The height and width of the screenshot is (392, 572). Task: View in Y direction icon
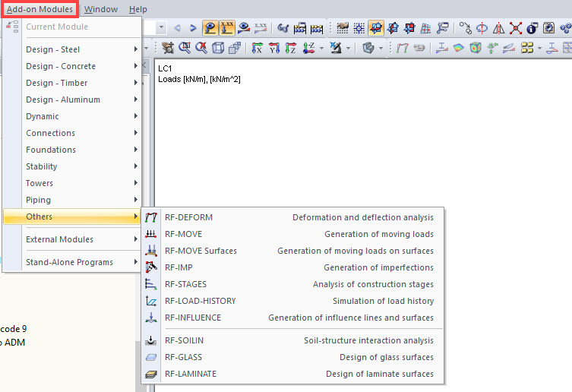click(x=274, y=48)
